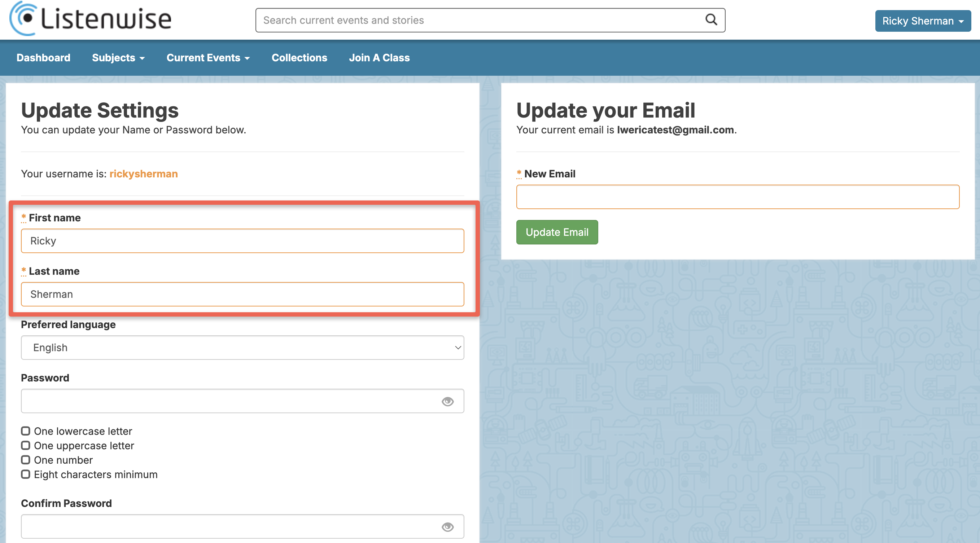980x543 pixels.
Task: Click into the Confirm Password field
Action: (242, 526)
